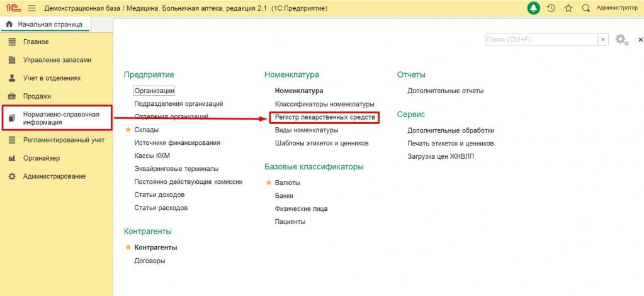Focus the Поиск (Ctrl+F) search field
The width and height of the screenshot is (644, 296).
coord(541,40)
